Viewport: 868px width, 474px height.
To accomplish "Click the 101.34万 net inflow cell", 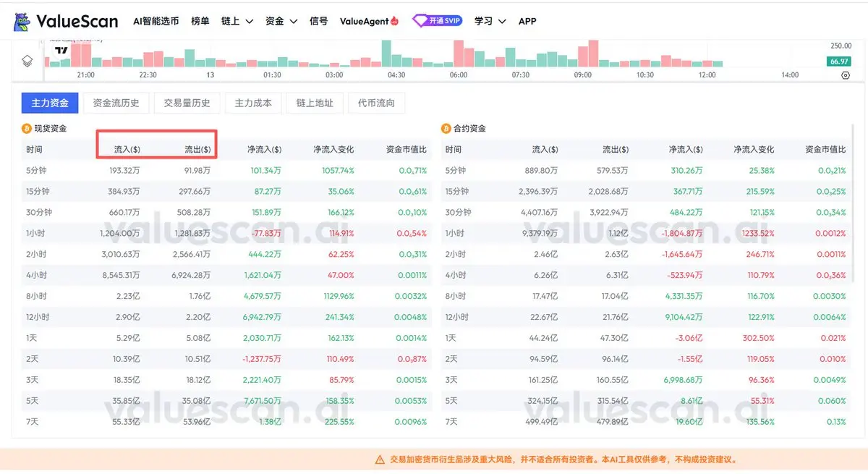I will tap(266, 171).
